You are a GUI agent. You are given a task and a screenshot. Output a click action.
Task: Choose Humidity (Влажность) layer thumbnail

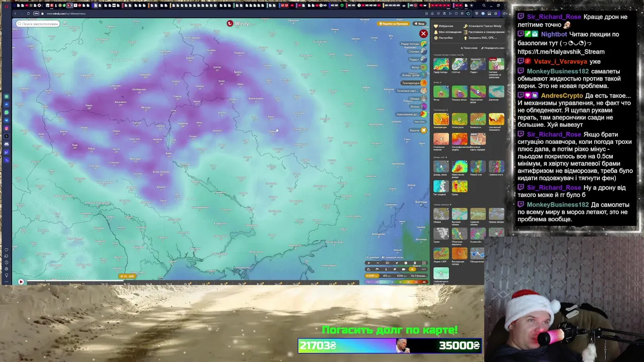click(x=478, y=119)
